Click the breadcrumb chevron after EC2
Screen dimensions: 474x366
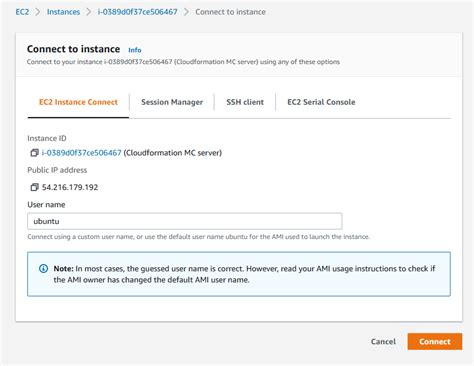coord(38,12)
